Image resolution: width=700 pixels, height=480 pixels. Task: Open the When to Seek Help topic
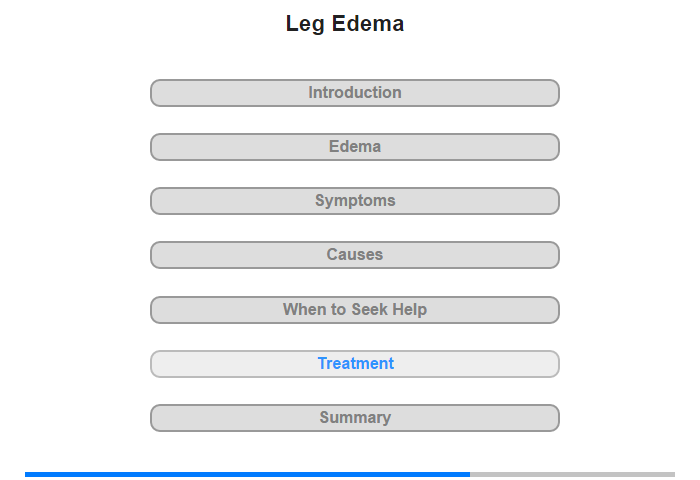click(x=354, y=310)
